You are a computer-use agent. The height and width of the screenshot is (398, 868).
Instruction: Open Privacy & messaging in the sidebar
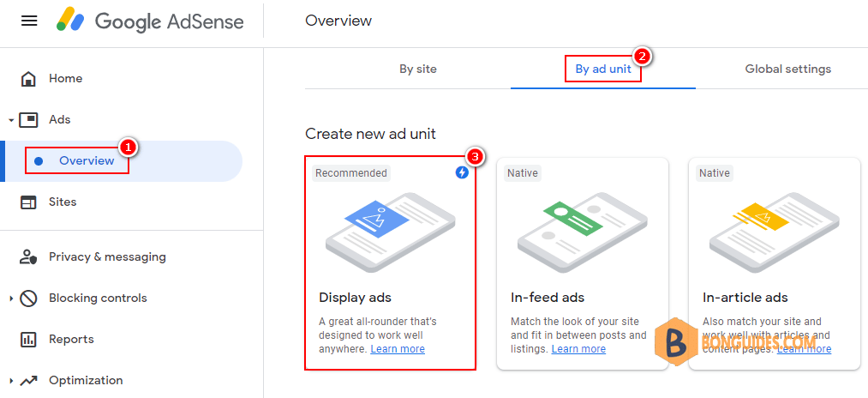coord(107,256)
